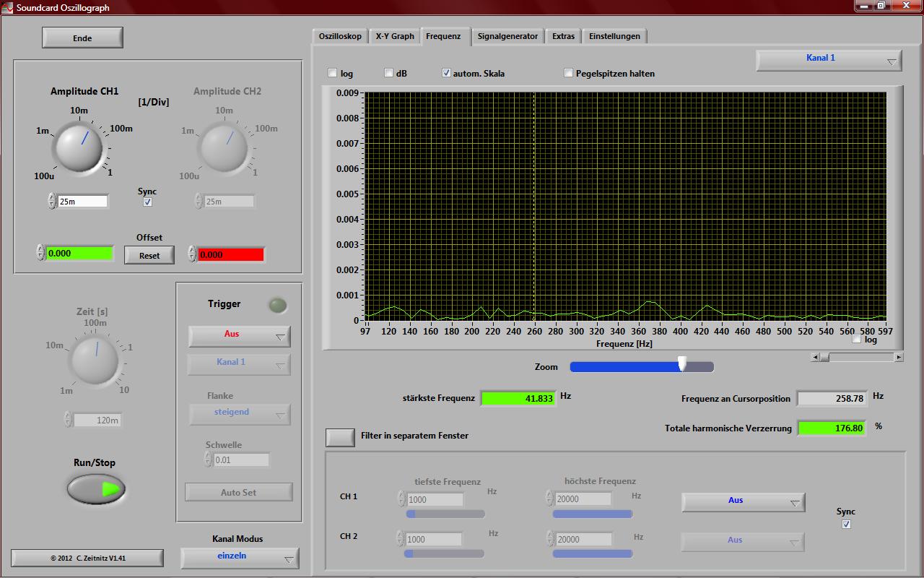
Task: Click the Trigger indicator LED
Action: pyautogui.click(x=277, y=306)
